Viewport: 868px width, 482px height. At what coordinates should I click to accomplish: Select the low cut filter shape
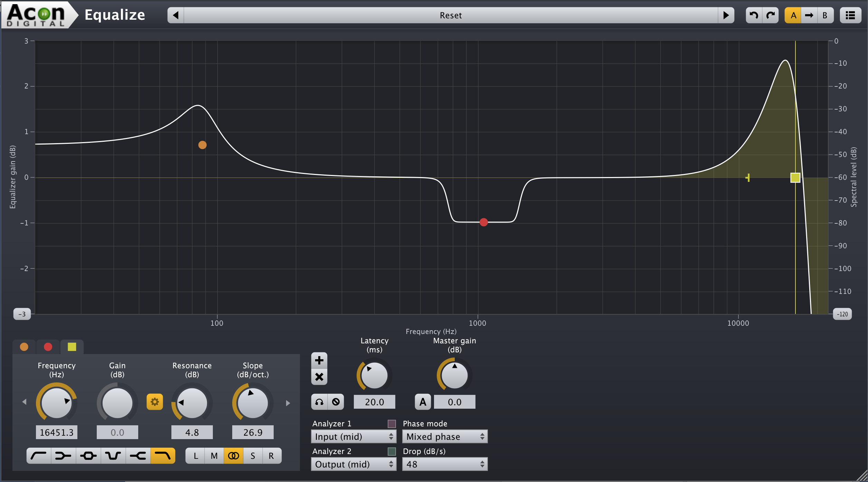[39, 456]
